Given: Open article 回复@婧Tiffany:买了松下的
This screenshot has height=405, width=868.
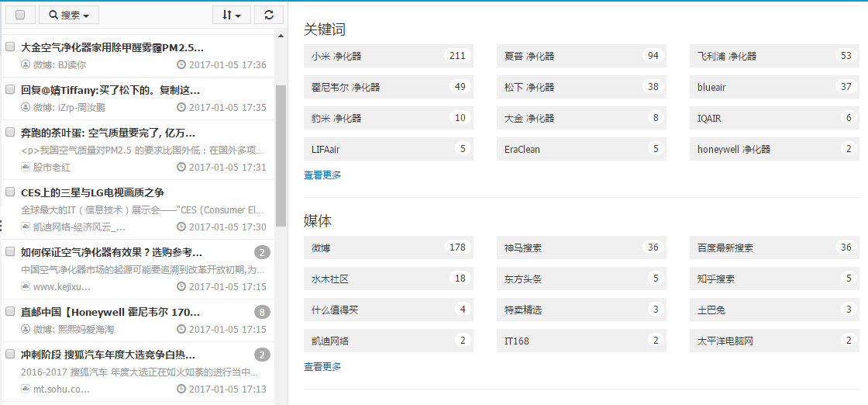Looking at the screenshot, I should (111, 90).
